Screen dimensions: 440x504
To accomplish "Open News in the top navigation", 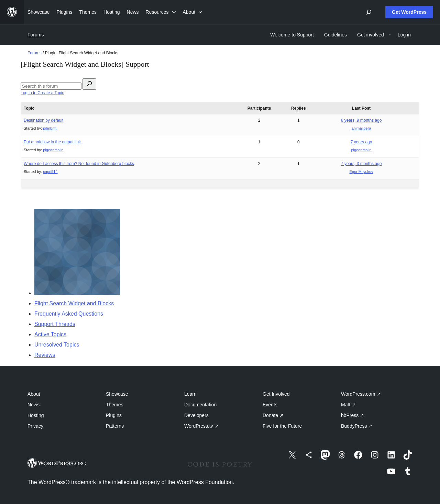I will (x=133, y=12).
